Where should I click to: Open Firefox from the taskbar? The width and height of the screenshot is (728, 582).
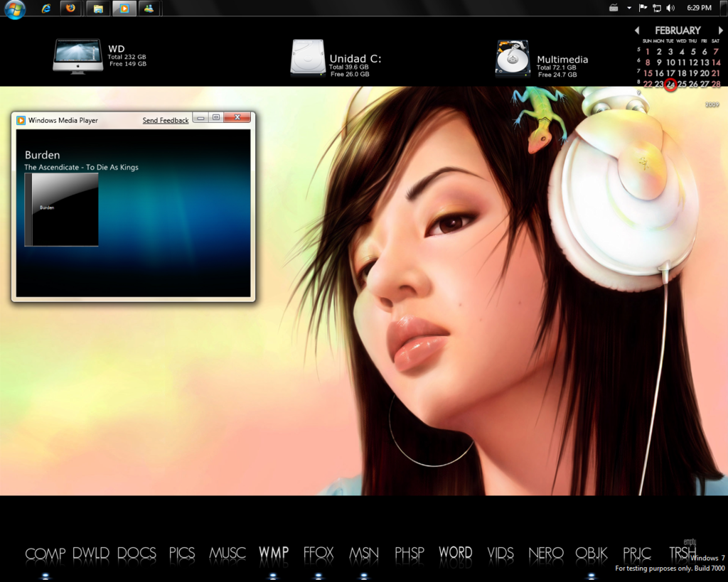coord(70,8)
